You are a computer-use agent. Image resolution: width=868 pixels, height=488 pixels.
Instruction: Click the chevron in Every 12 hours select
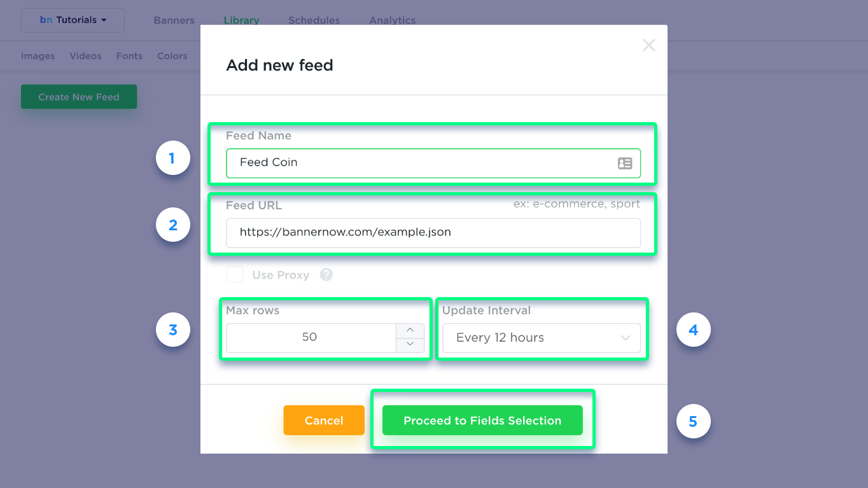(626, 338)
